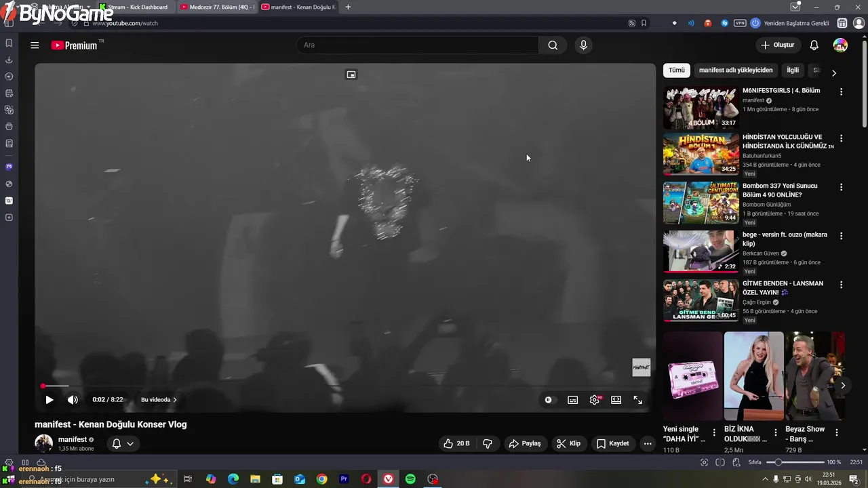Share the video via Paylaş
Image resolution: width=868 pixels, height=488 pixels.
tap(525, 444)
